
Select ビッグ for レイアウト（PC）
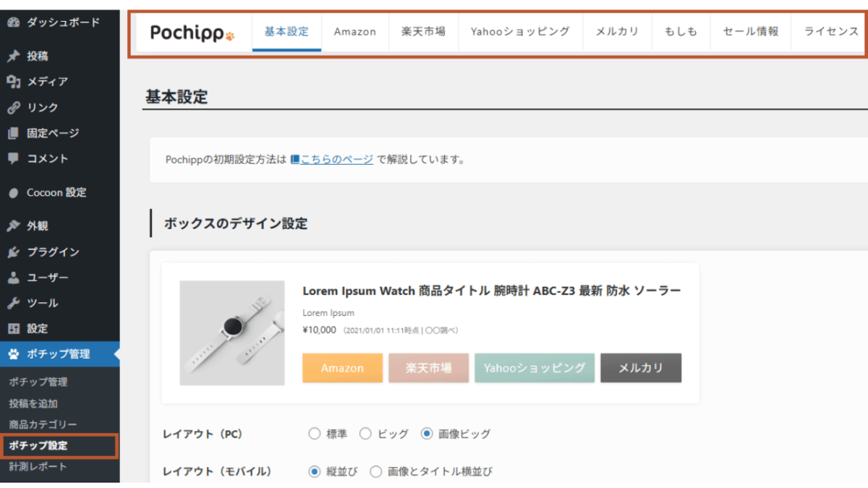click(365, 434)
